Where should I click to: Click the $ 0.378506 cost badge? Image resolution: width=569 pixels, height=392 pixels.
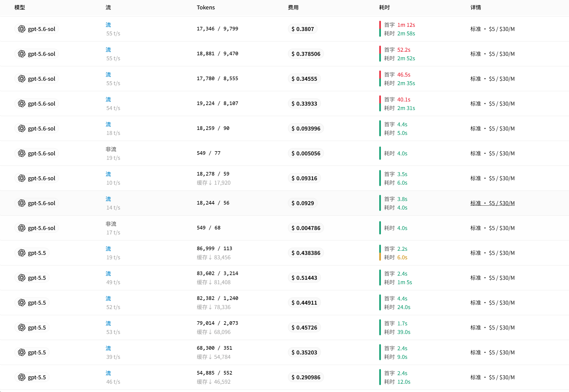pos(306,54)
